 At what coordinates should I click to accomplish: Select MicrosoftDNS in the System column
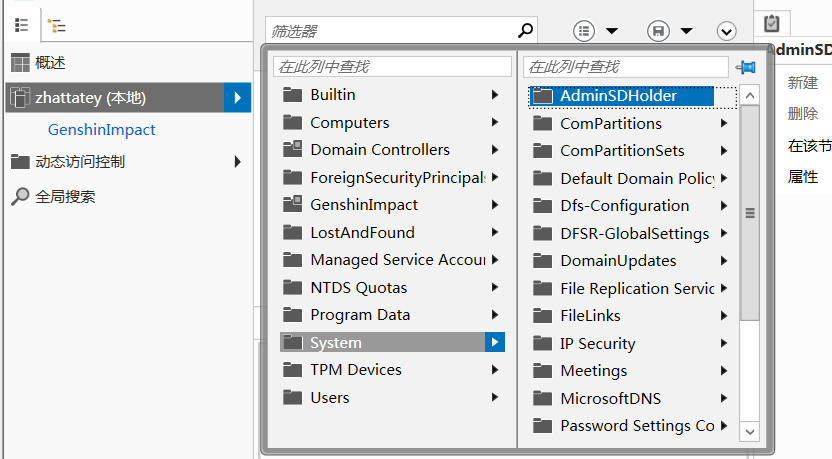point(610,398)
